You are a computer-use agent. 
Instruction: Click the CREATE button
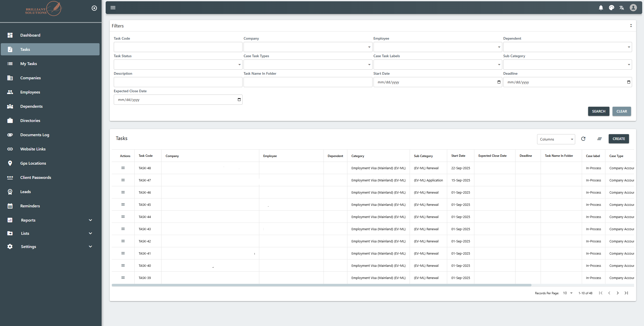click(x=619, y=139)
